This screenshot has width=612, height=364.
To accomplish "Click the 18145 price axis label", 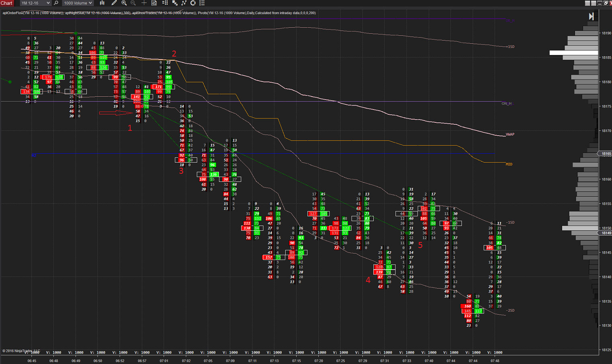I will click(x=606, y=252).
